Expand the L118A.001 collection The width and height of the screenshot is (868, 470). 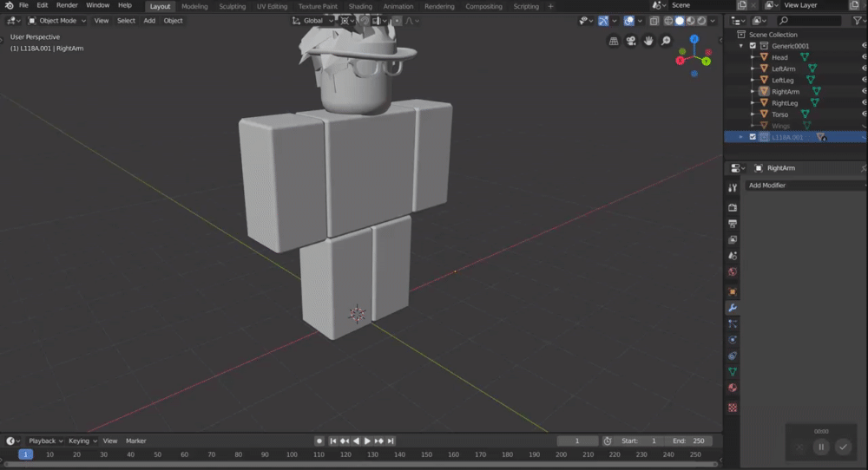pyautogui.click(x=741, y=137)
